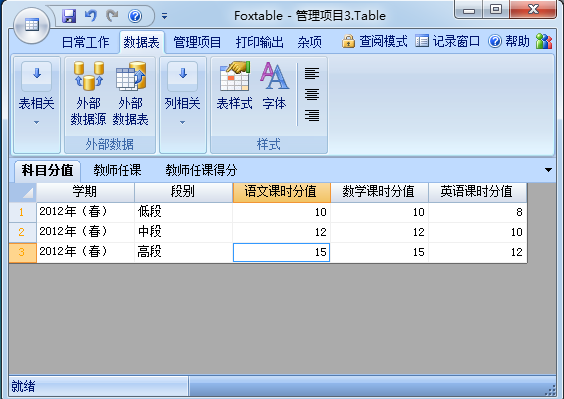
Task: Click the 数学课时分值 column header
Action: coord(379,192)
